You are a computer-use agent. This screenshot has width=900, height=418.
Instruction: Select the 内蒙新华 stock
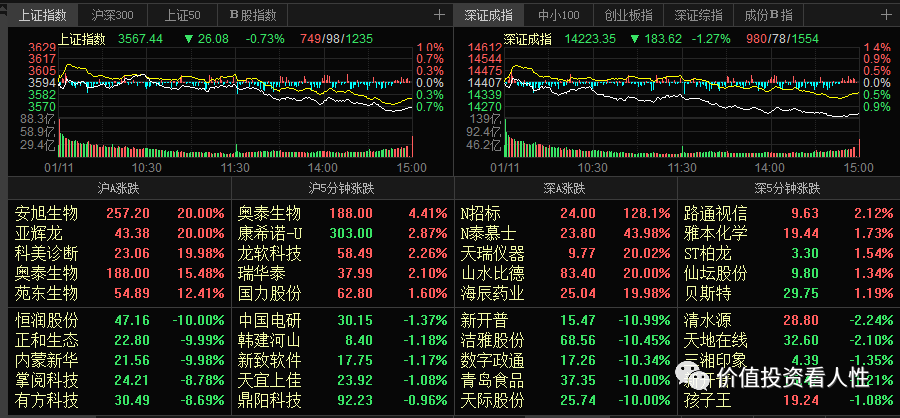[x=119, y=360]
